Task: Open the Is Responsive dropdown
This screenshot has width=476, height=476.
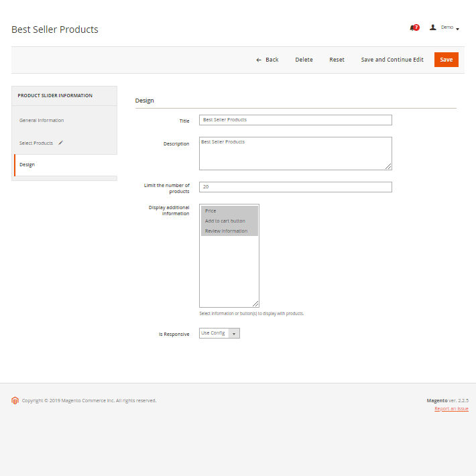Action: 219,333
